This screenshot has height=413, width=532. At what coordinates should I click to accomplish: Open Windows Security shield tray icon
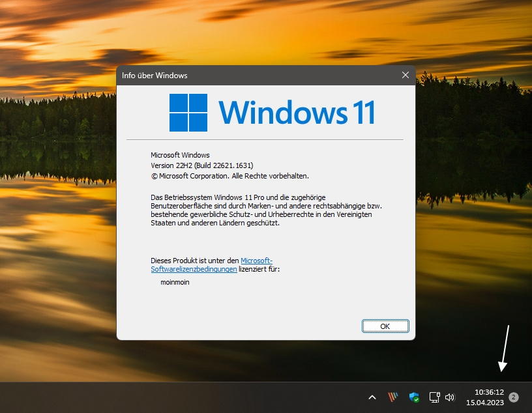414,397
